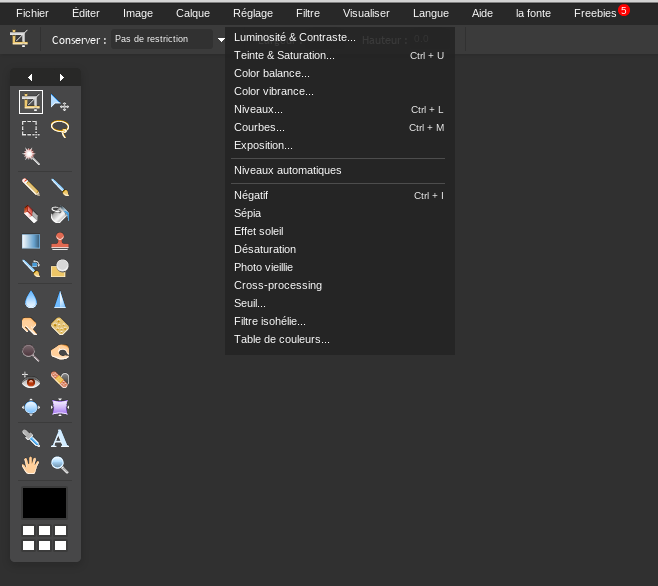Choose Courbes... entry
This screenshot has height=586, width=658.
pyautogui.click(x=339, y=128)
